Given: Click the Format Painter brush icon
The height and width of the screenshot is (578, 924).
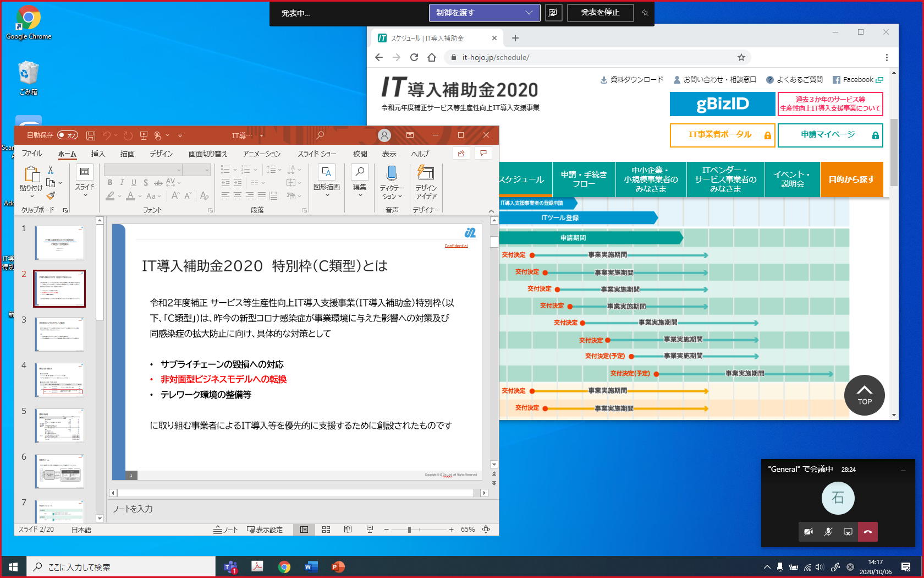Looking at the screenshot, I should pos(51,195).
